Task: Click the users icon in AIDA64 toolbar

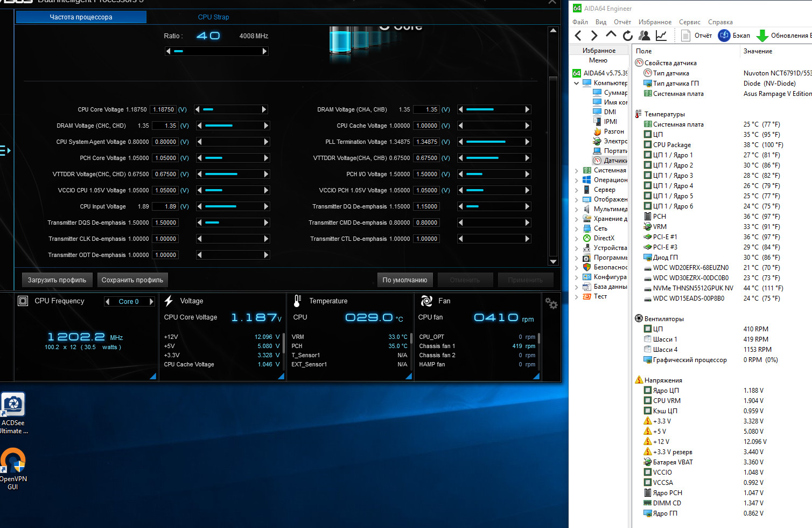Action: tap(644, 36)
